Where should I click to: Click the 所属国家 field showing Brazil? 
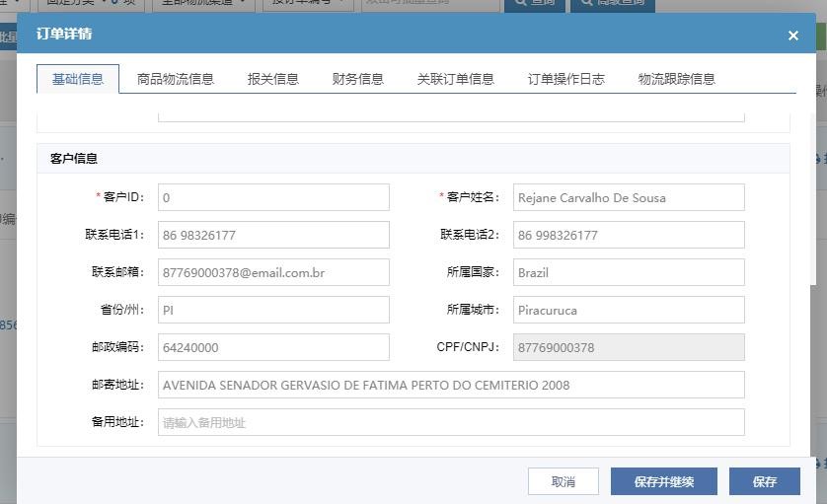tap(629, 272)
